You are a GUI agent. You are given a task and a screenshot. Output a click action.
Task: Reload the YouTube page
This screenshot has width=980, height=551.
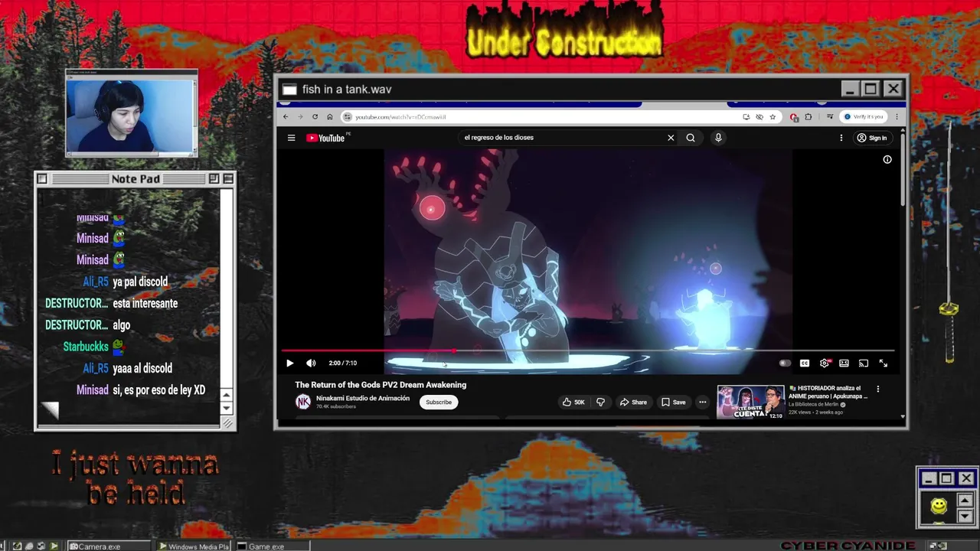(315, 117)
